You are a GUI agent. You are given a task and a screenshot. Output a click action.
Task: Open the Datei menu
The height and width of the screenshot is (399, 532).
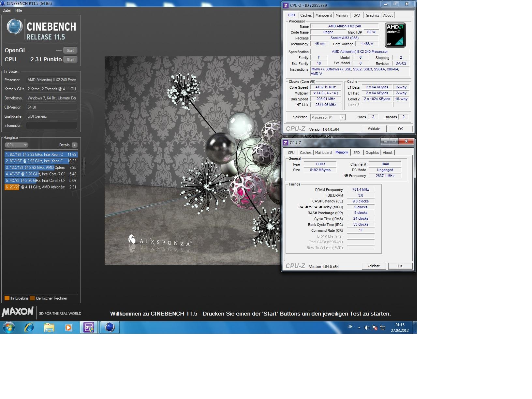(7, 10)
